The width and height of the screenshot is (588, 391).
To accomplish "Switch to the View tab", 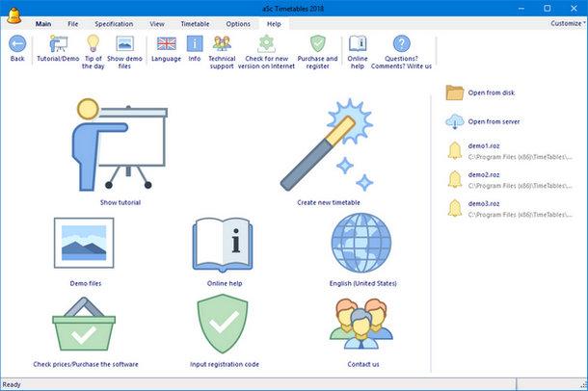I will pyautogui.click(x=157, y=23).
